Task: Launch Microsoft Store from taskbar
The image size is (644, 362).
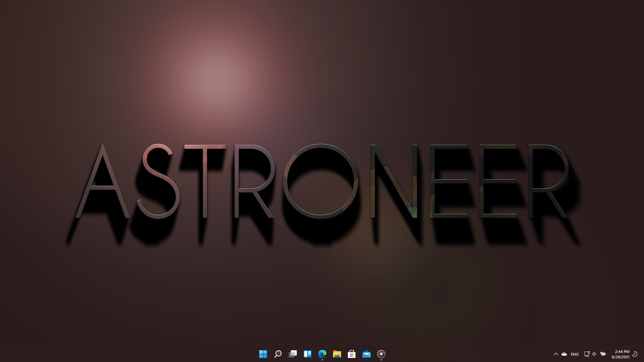Action: 352,354
